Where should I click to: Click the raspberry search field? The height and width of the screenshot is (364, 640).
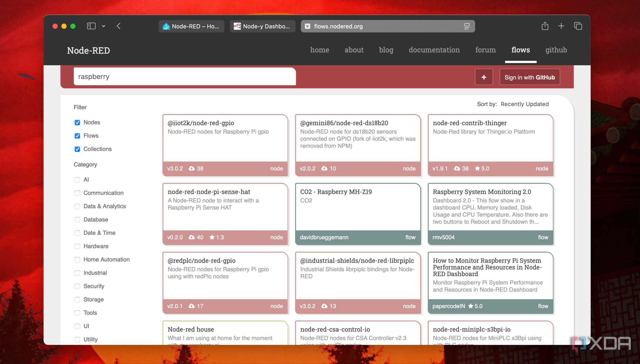point(185,76)
